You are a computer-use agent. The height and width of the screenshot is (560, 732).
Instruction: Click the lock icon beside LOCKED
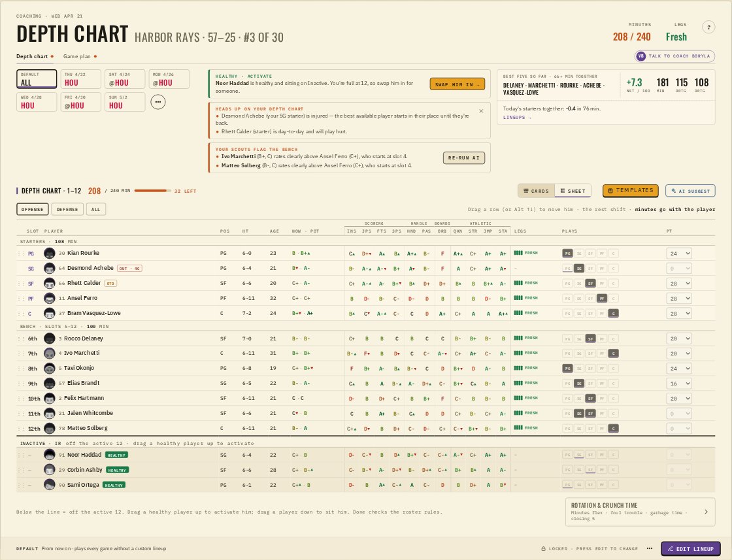(543, 549)
